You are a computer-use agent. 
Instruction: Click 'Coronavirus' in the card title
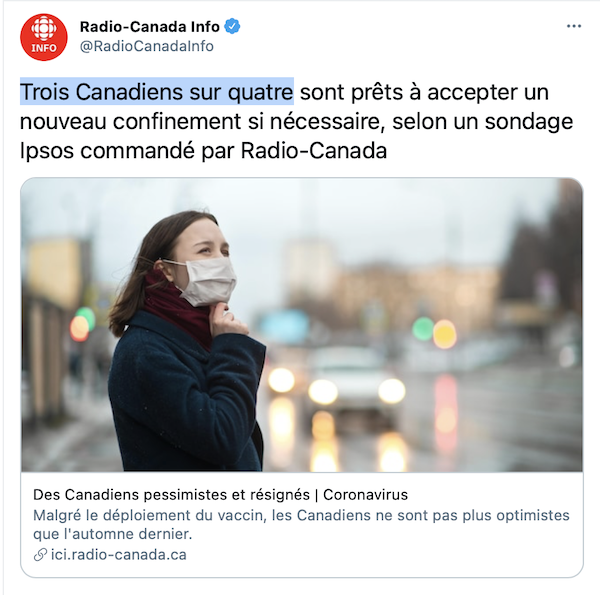[x=365, y=495]
